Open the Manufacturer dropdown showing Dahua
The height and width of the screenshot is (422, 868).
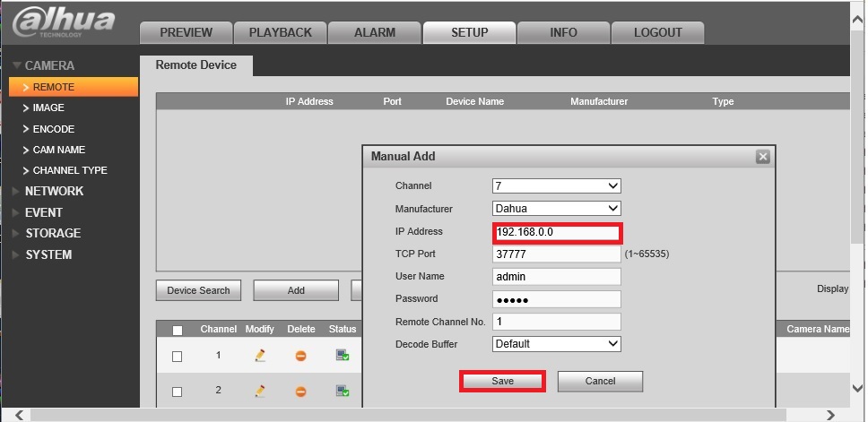(x=556, y=209)
